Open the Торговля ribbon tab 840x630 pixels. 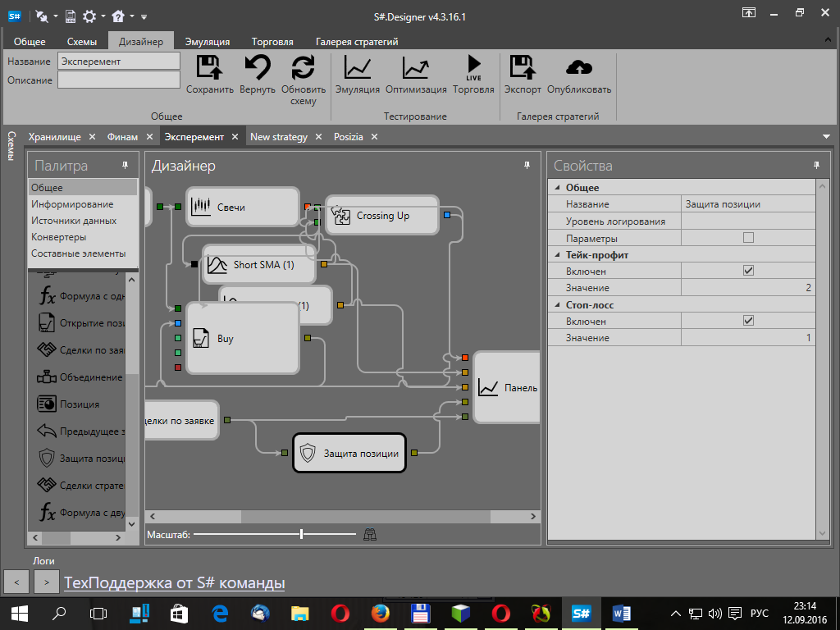pos(272,42)
